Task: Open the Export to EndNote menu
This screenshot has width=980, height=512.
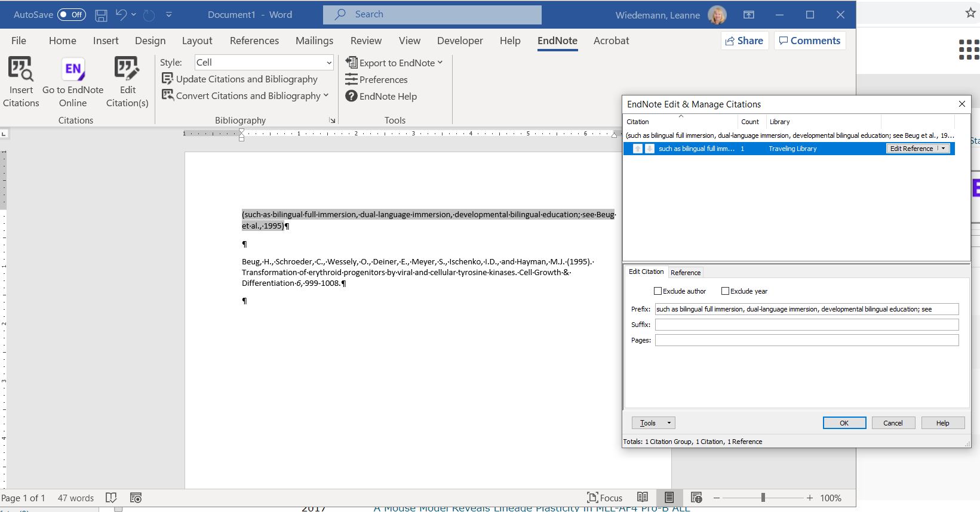Action: [x=394, y=63]
